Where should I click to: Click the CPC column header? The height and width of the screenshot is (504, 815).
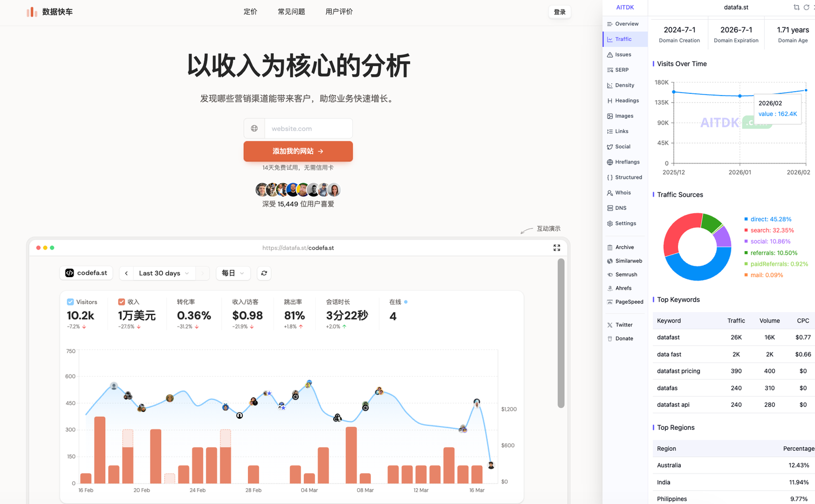point(803,321)
